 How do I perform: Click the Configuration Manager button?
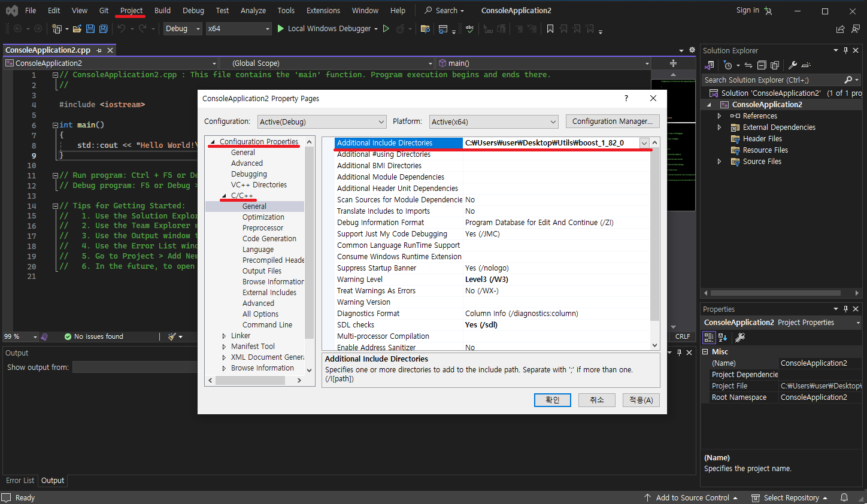pos(613,121)
